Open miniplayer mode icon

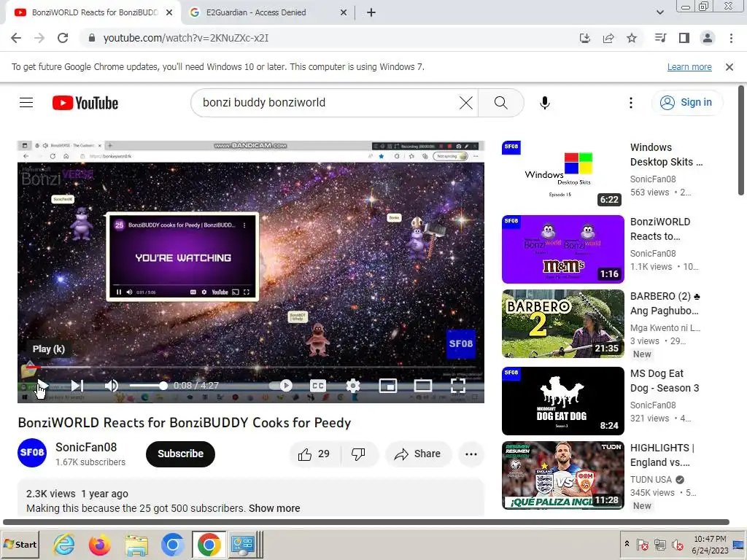tap(388, 386)
